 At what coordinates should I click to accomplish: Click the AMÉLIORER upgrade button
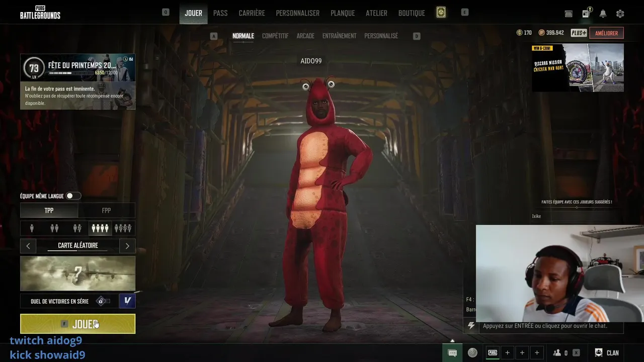tap(606, 33)
